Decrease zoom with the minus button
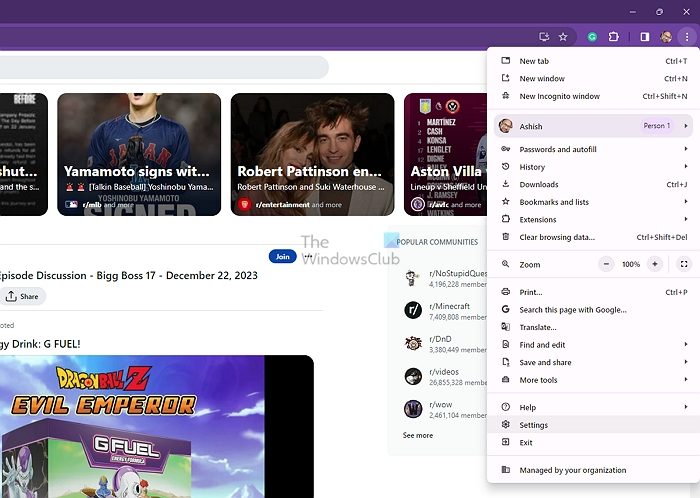 tap(606, 264)
